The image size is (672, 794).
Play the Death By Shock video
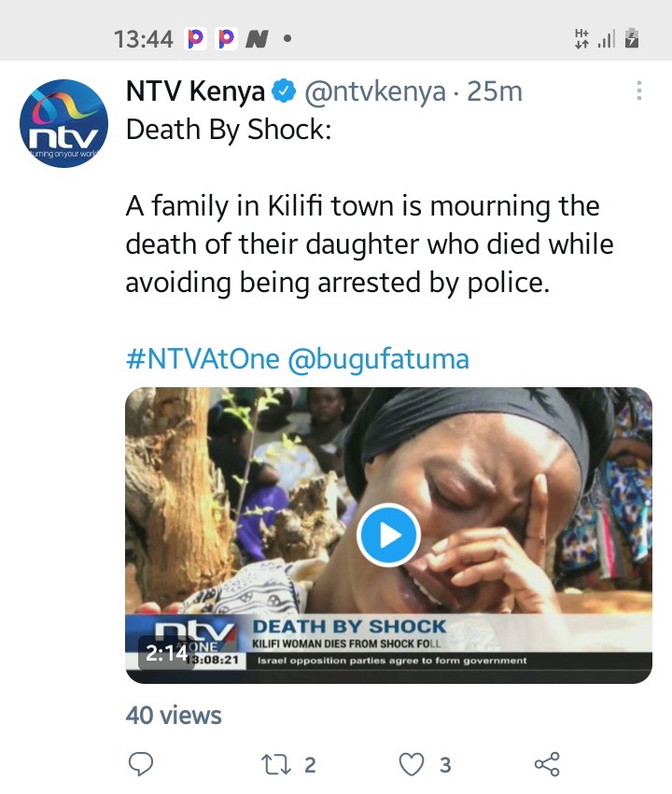388,536
